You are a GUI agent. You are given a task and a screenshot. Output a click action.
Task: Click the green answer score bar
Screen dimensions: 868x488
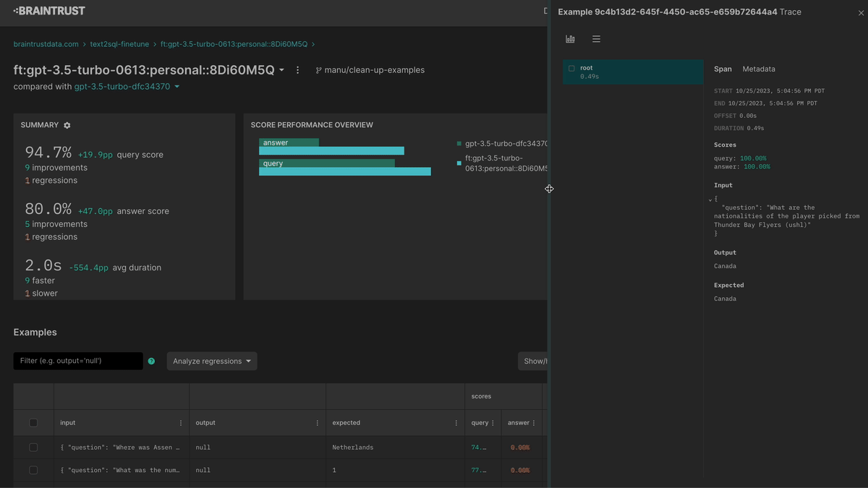289,142
